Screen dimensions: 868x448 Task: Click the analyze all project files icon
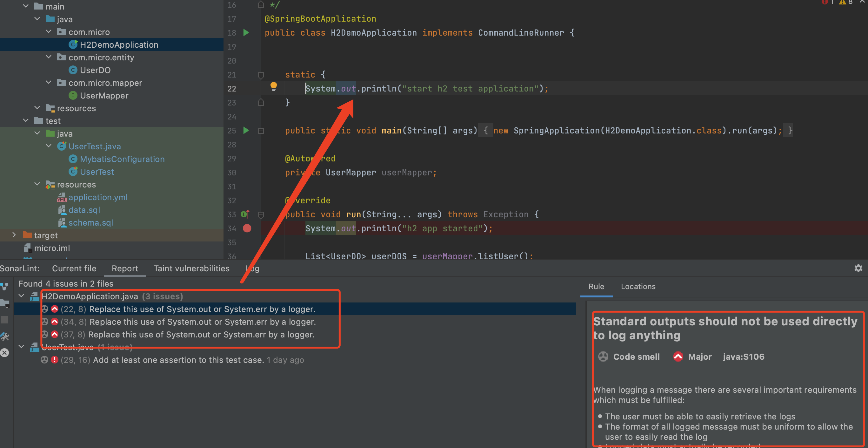4,303
